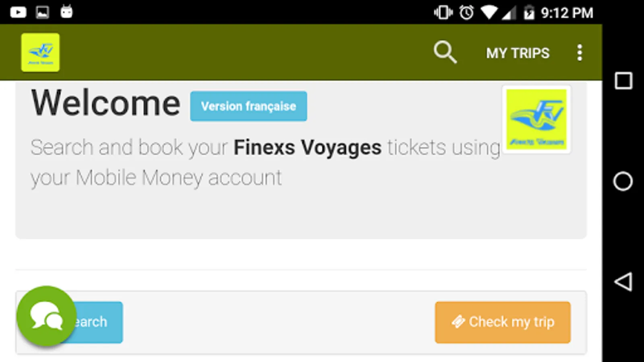Tap the Android robot notification icon
Image resolution: width=644 pixels, height=362 pixels.
[x=66, y=12]
